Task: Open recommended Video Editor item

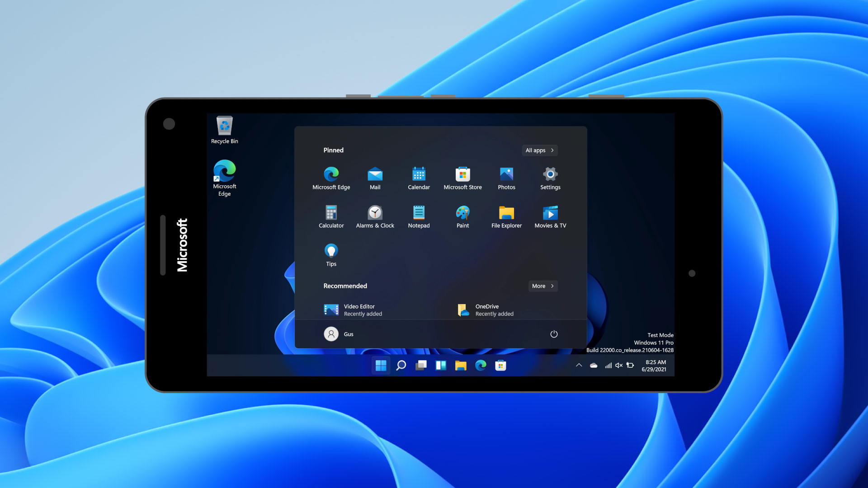Action: point(353,310)
